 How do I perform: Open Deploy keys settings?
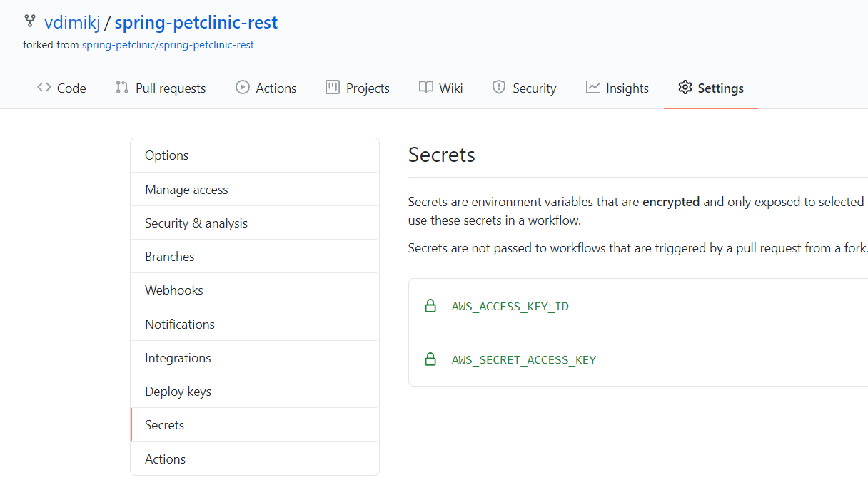tap(255, 392)
